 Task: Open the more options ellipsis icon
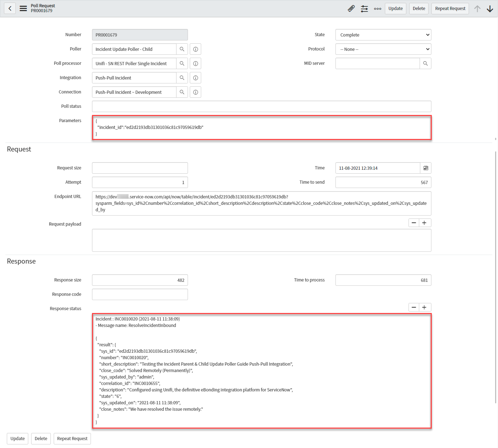[x=377, y=9]
